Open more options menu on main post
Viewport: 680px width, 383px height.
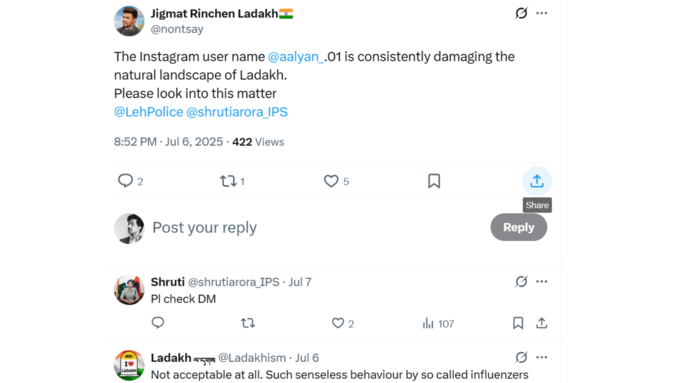(x=542, y=13)
